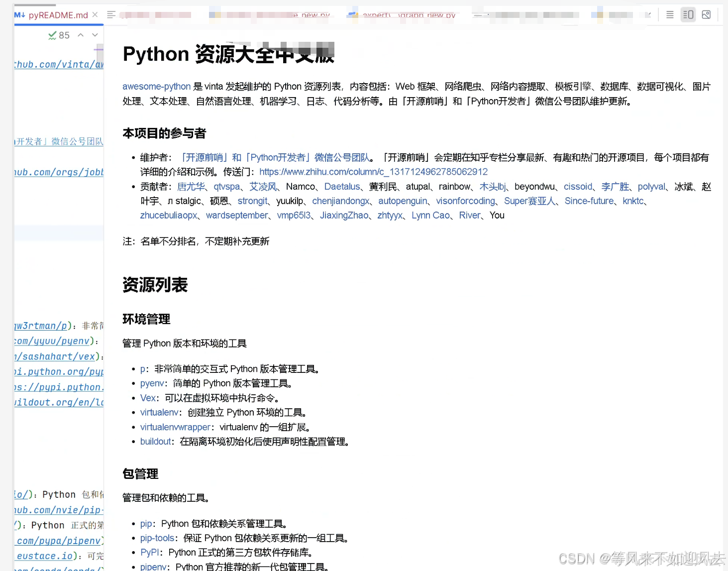Open contributor knktc link
The width and height of the screenshot is (728, 571).
(x=633, y=201)
